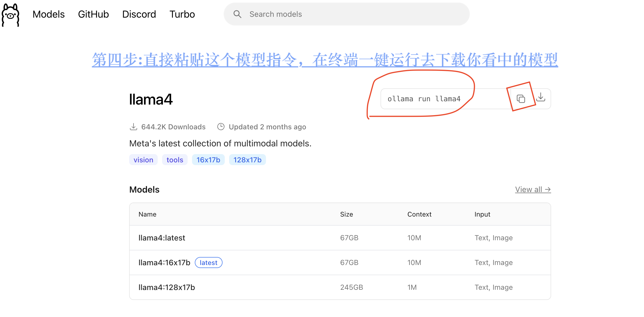Click the View all link
Viewport: 644px width, 317px height.
pyautogui.click(x=533, y=190)
